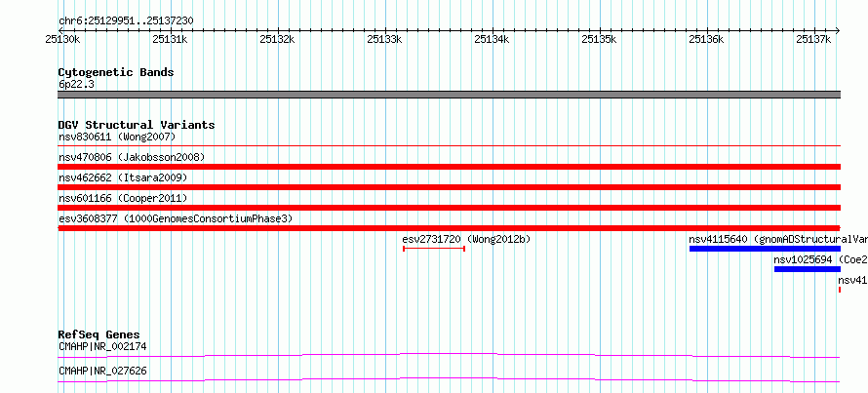The width and height of the screenshot is (868, 393).
Task: Click the red nsv470806 variant bar
Action: 449,167
